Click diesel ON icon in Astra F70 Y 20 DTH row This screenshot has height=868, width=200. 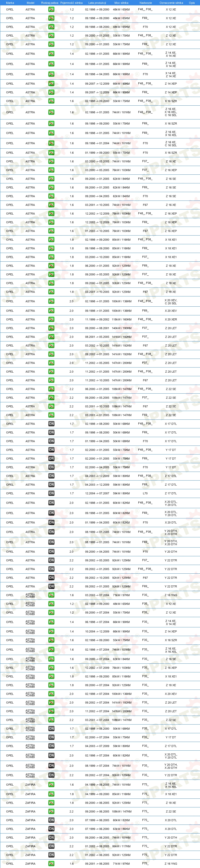tap(51, 552)
